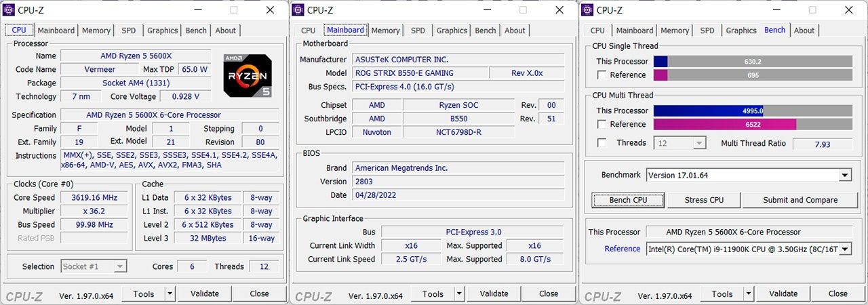
Task: Click the Stress CPU button
Action: pyautogui.click(x=704, y=200)
